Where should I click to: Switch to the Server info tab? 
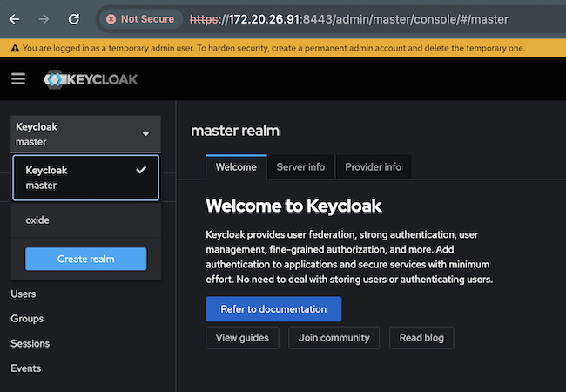click(x=300, y=167)
